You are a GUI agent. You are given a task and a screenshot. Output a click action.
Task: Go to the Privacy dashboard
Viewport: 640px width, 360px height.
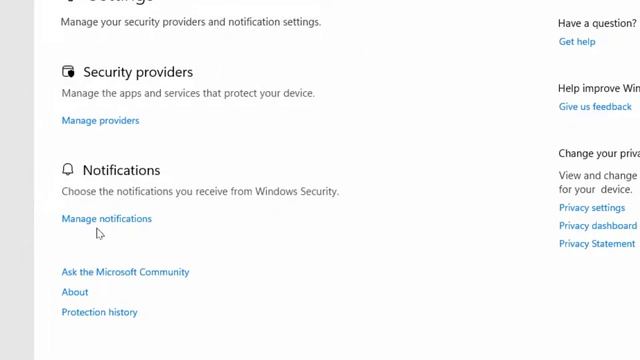[x=598, y=226]
